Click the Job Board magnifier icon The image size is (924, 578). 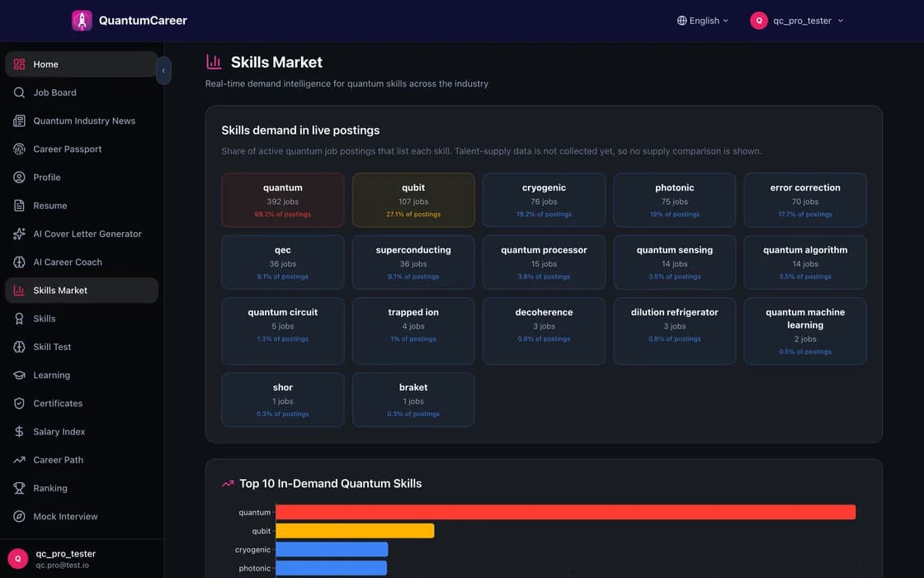[x=20, y=92]
